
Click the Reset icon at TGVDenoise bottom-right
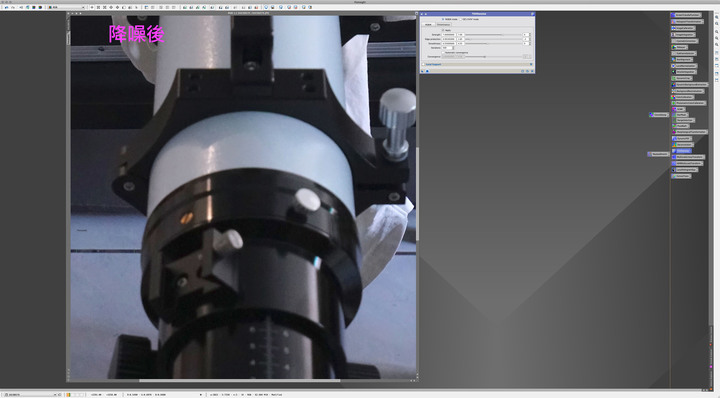pyautogui.click(x=532, y=71)
